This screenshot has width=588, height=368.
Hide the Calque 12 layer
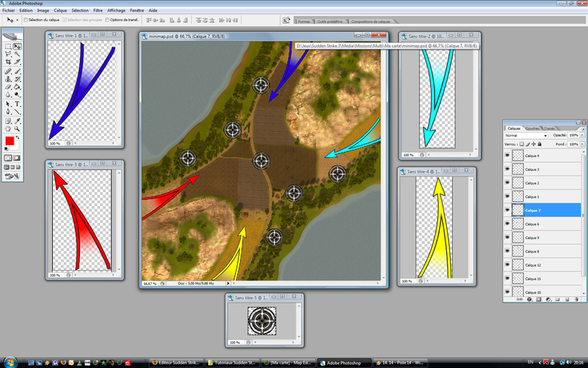tap(508, 265)
